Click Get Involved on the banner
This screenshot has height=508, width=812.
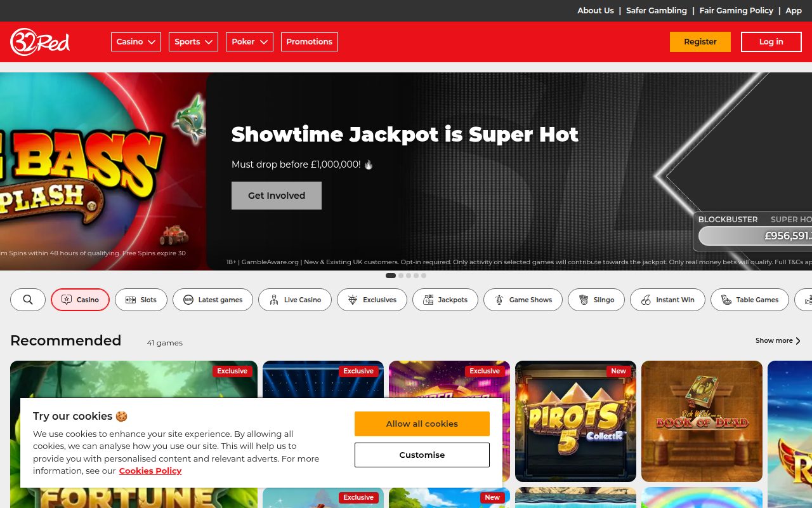[277, 196]
